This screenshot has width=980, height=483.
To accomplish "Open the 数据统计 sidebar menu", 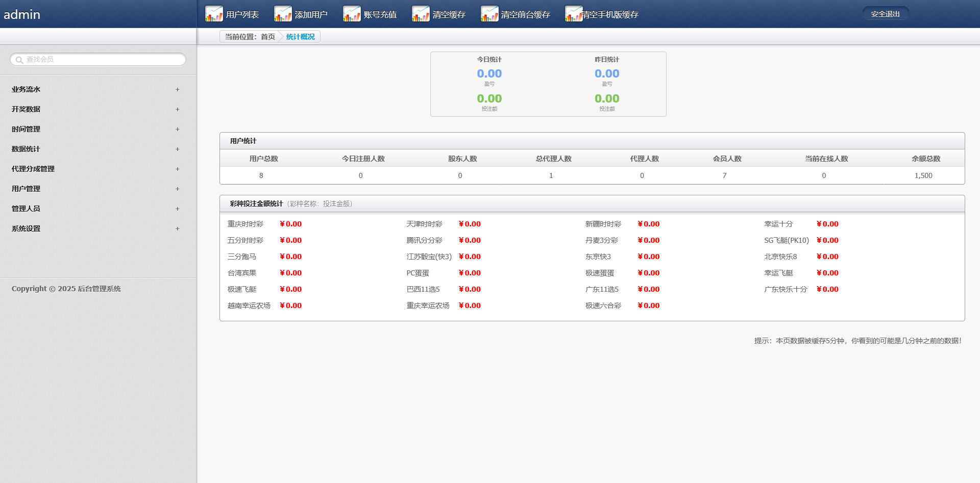I will pyautogui.click(x=26, y=149).
